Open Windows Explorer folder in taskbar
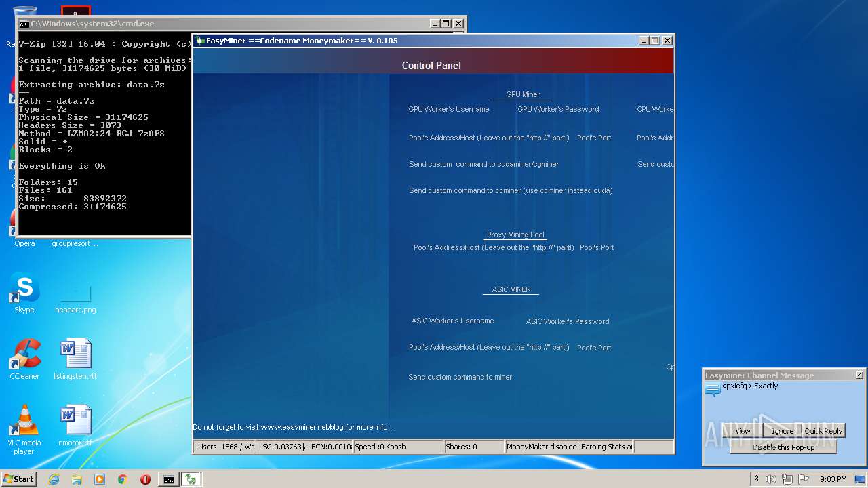 click(x=77, y=479)
